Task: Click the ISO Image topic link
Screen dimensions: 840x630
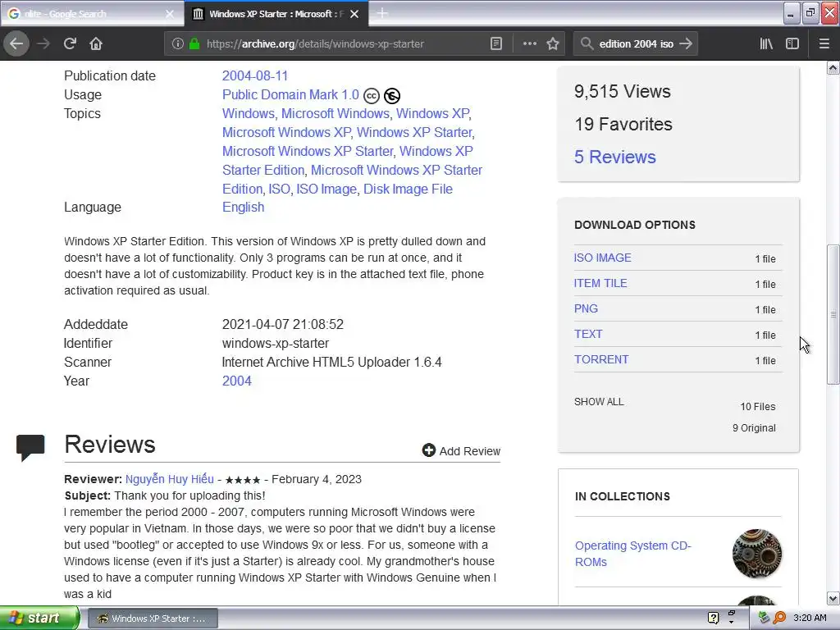Action: [x=326, y=189]
